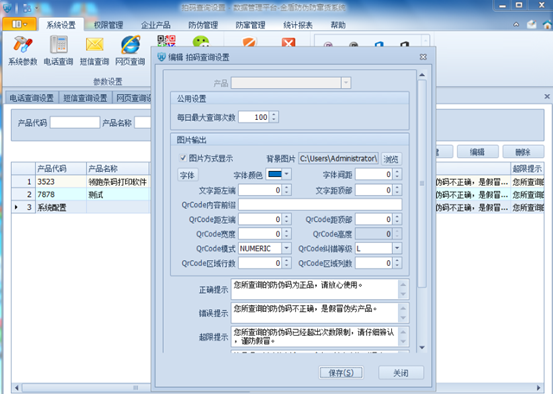Select the purple theme icon in skin gallery
The width and height of the screenshot is (553, 394).
(328, 44)
